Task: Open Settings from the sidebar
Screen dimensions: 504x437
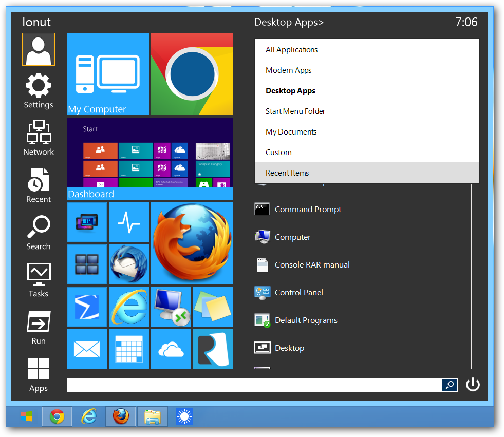Action: 39,91
